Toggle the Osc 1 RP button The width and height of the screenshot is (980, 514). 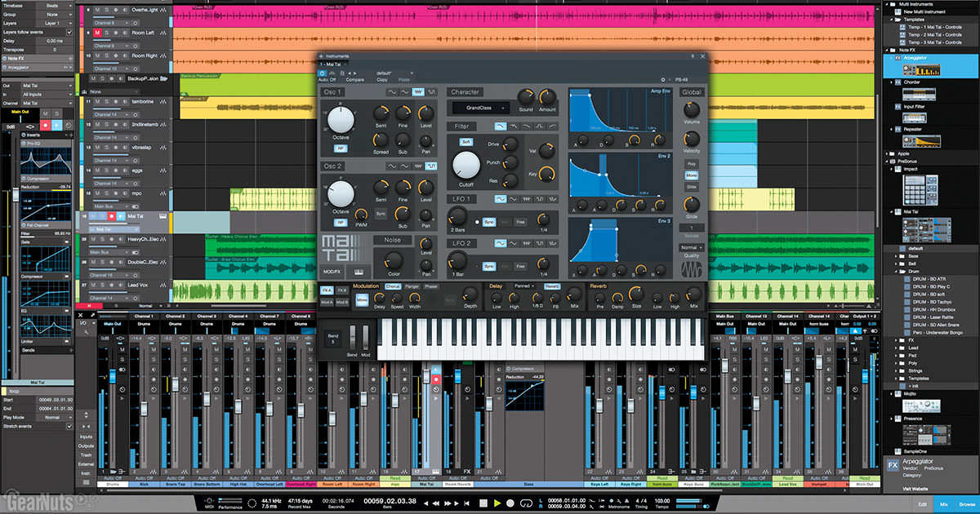pos(341,149)
